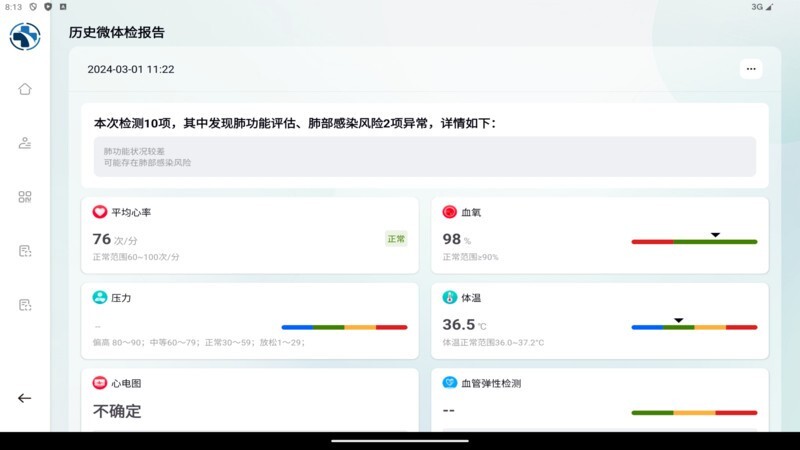
Task: Click the green 正常 heart rate badge
Action: [396, 239]
